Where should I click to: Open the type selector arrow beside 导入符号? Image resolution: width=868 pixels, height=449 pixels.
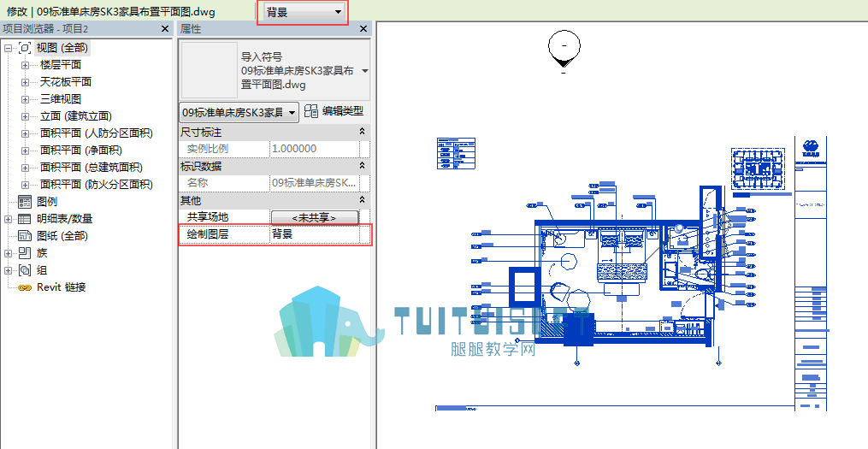pyautogui.click(x=365, y=71)
